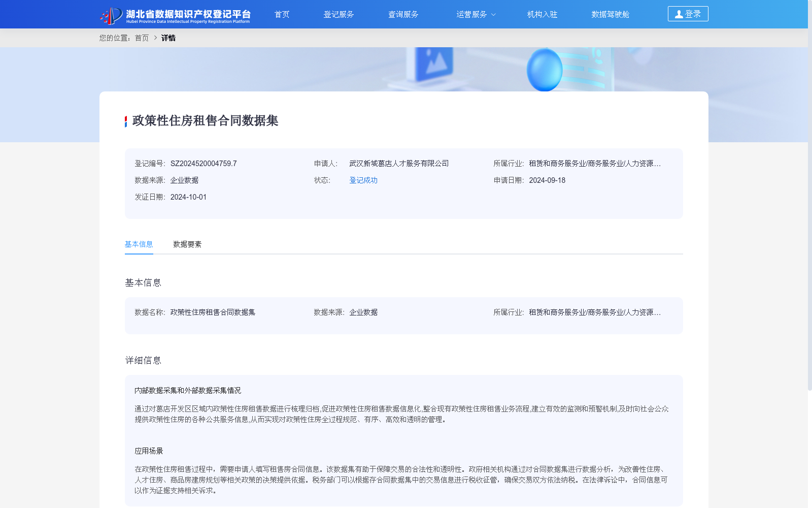
Task: Switch to the 数据要素 tab
Action: [187, 244]
